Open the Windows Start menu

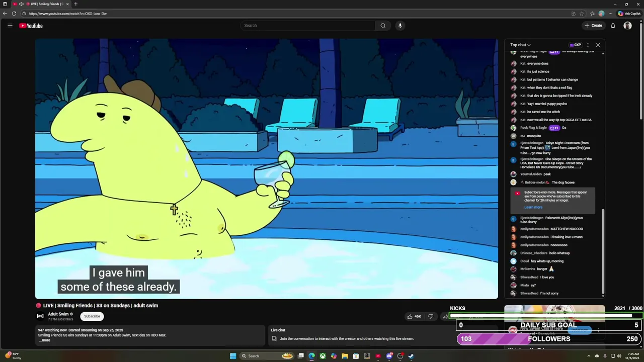[233, 356]
